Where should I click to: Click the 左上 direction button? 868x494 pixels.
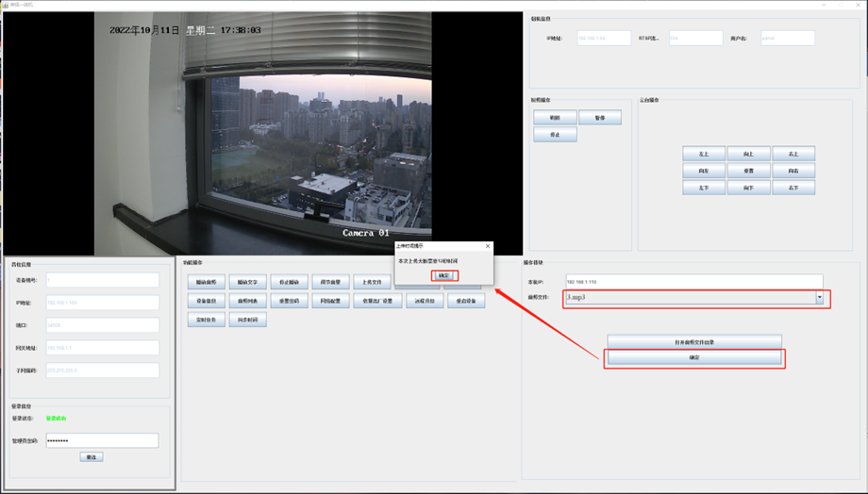pyautogui.click(x=703, y=154)
